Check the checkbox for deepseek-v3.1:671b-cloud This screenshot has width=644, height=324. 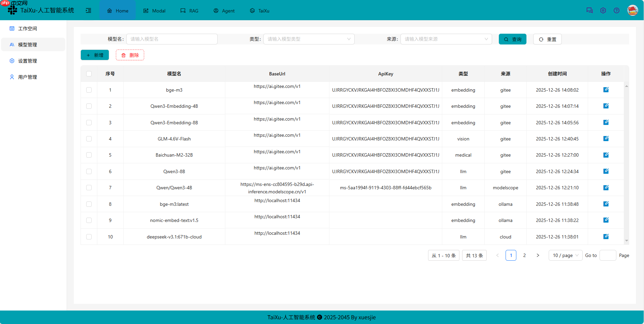89,237
